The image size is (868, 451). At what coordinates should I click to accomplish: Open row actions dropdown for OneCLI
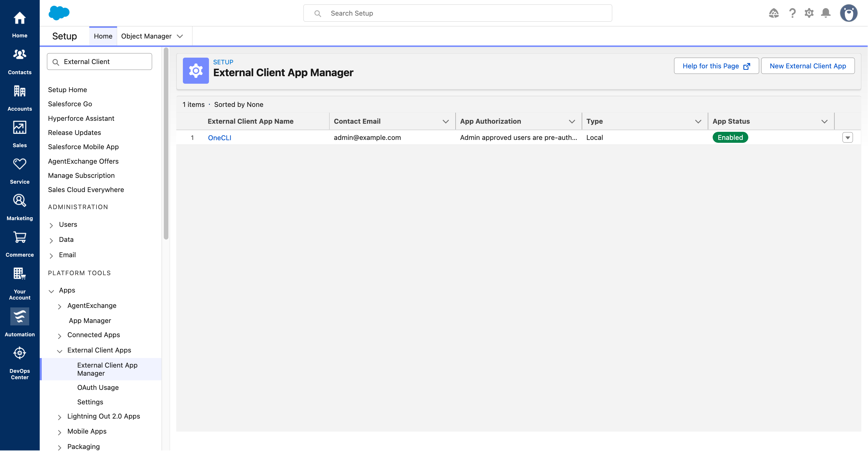click(847, 137)
